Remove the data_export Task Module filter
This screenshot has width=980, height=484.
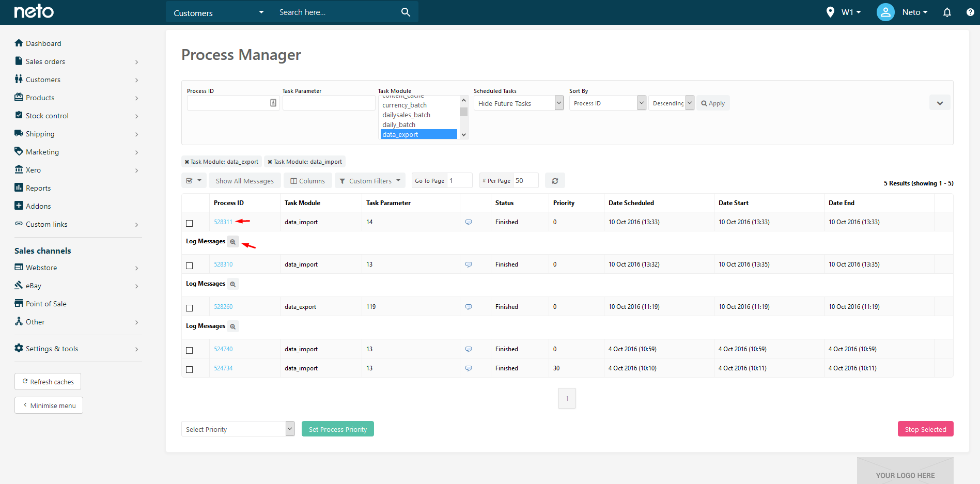point(187,162)
